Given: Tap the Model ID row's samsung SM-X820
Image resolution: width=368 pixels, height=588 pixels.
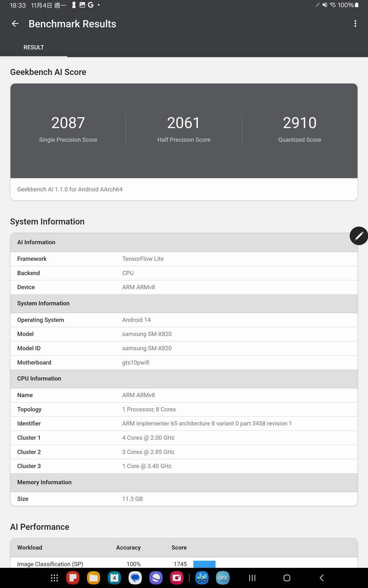Looking at the screenshot, I should point(147,348).
